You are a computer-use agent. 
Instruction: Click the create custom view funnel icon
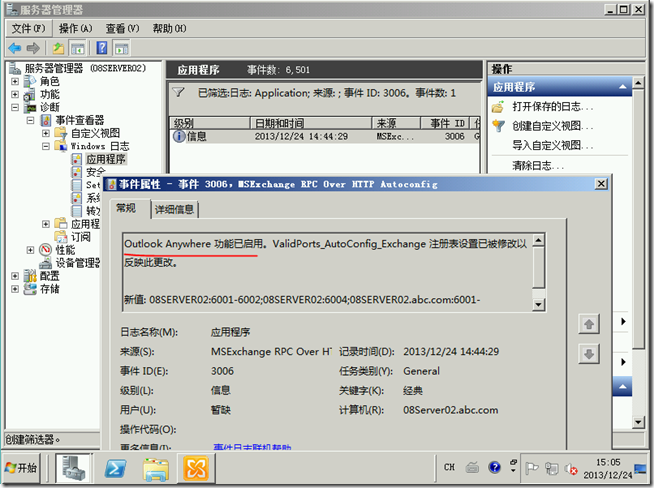pos(498,126)
